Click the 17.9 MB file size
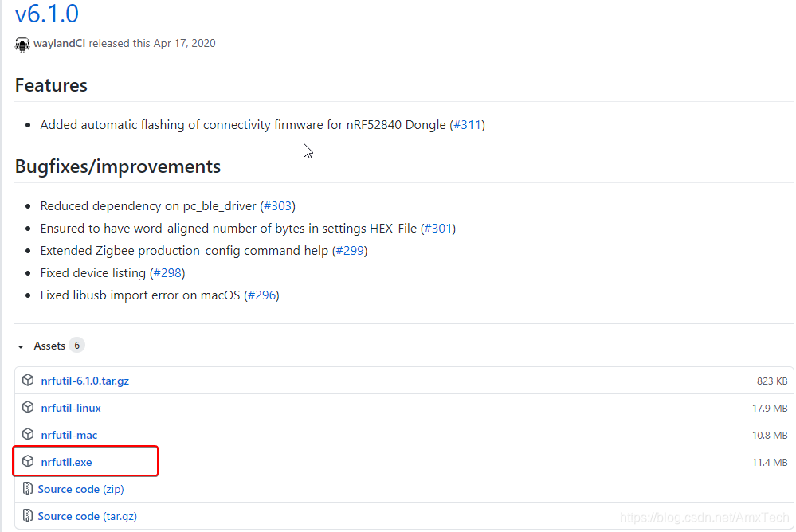 point(770,408)
